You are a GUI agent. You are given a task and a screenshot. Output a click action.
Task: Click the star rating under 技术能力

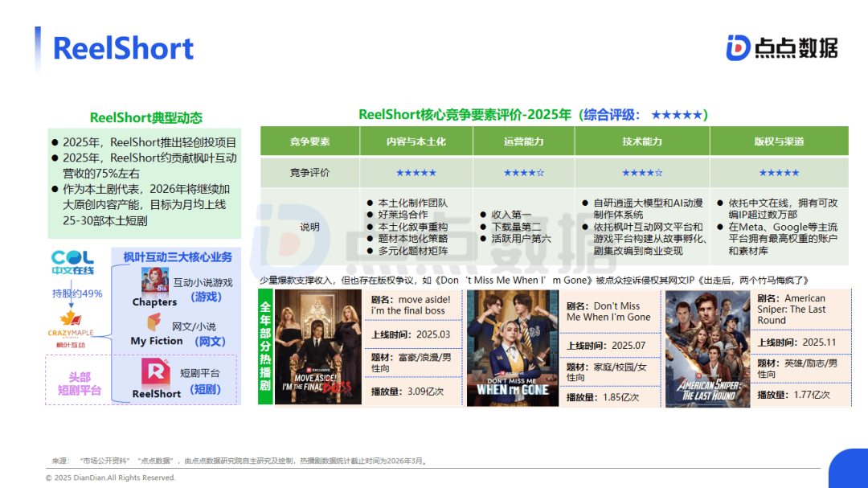pyautogui.click(x=641, y=173)
